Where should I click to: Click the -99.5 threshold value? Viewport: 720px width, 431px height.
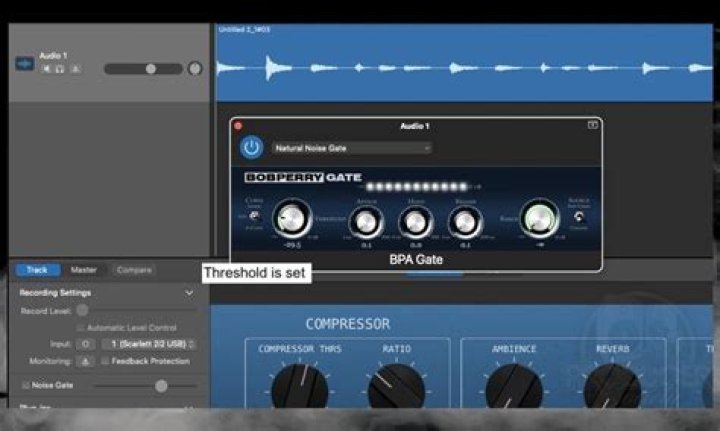(292, 245)
